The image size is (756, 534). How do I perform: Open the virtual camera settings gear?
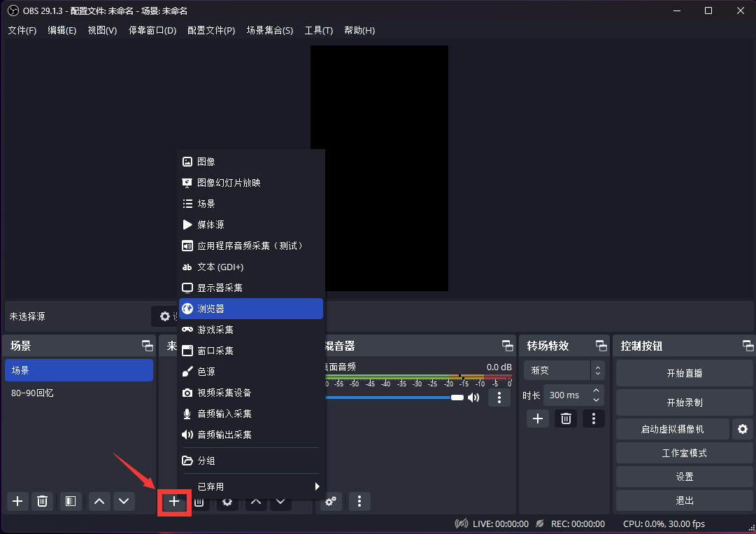click(743, 429)
